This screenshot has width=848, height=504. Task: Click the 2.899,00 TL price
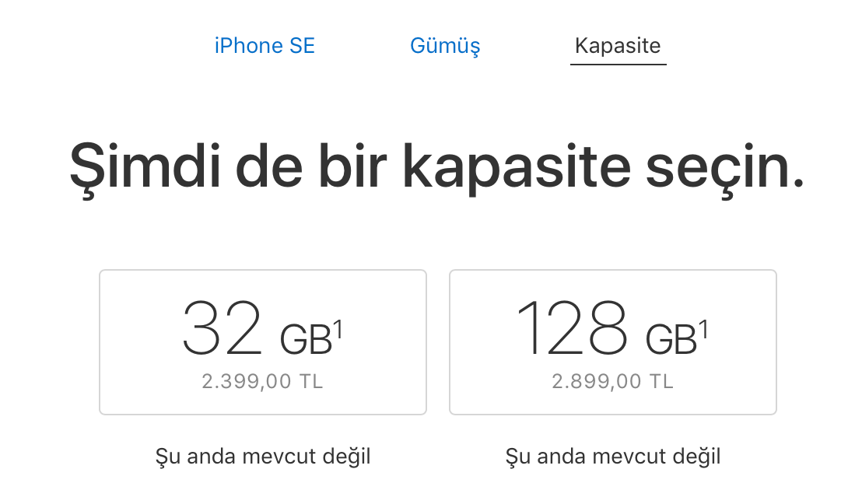(x=613, y=382)
